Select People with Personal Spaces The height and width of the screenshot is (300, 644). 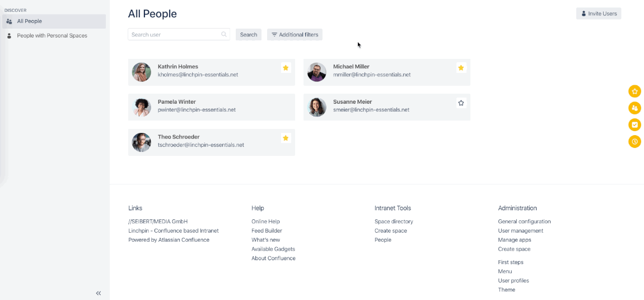tap(52, 36)
